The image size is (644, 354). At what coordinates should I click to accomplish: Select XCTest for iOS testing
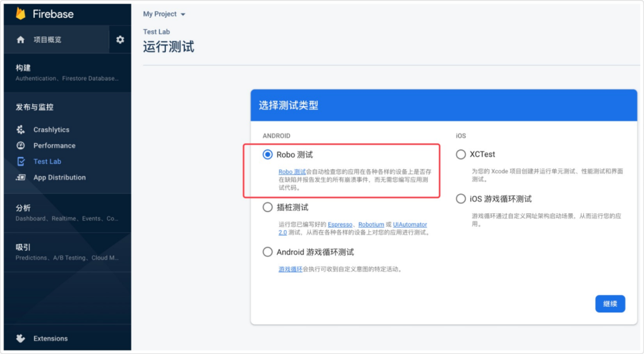click(x=460, y=154)
